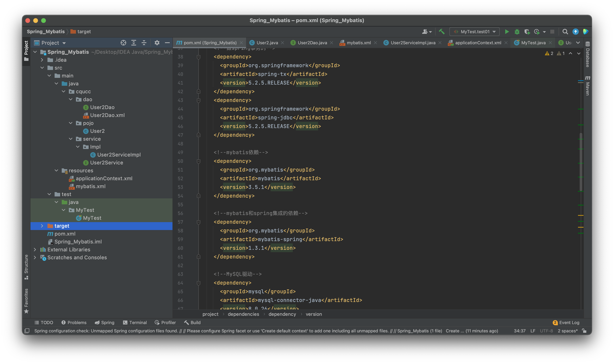This screenshot has height=364, width=614.
Task: Expand External Libraries node
Action: pos(35,250)
